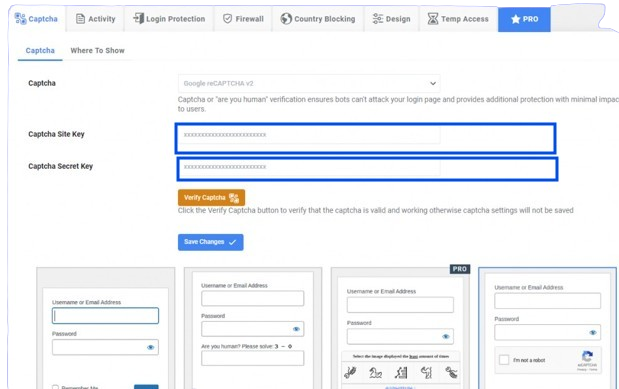Open the Country Blocking tab

point(318,19)
